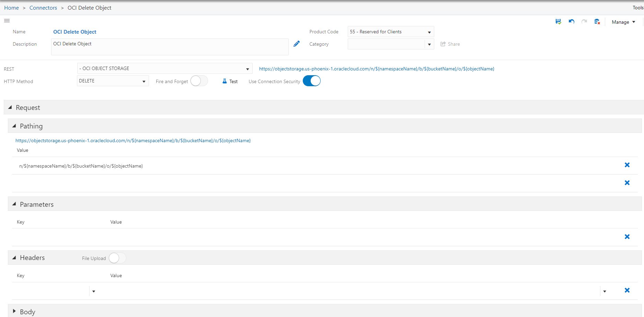Disable the Use Connection Security switch
The image size is (644, 317).
tap(312, 81)
